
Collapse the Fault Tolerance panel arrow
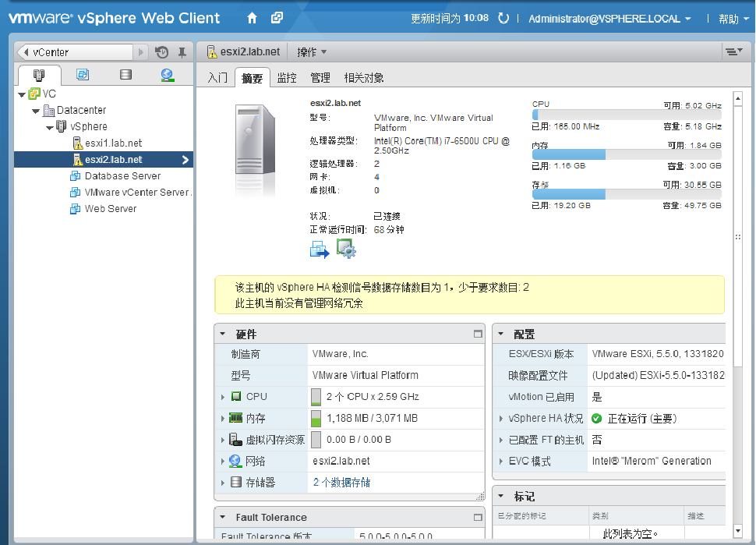(223, 517)
